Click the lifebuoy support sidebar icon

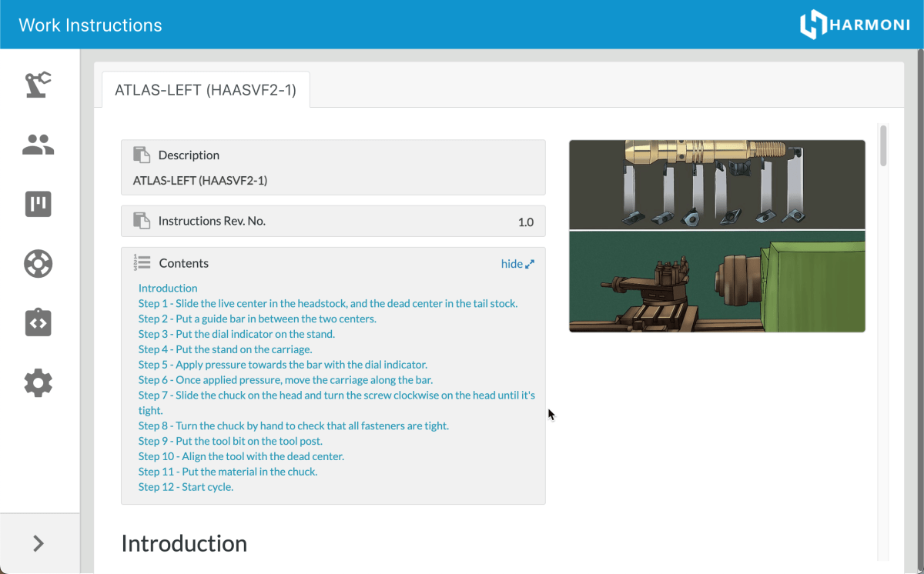[x=38, y=264]
